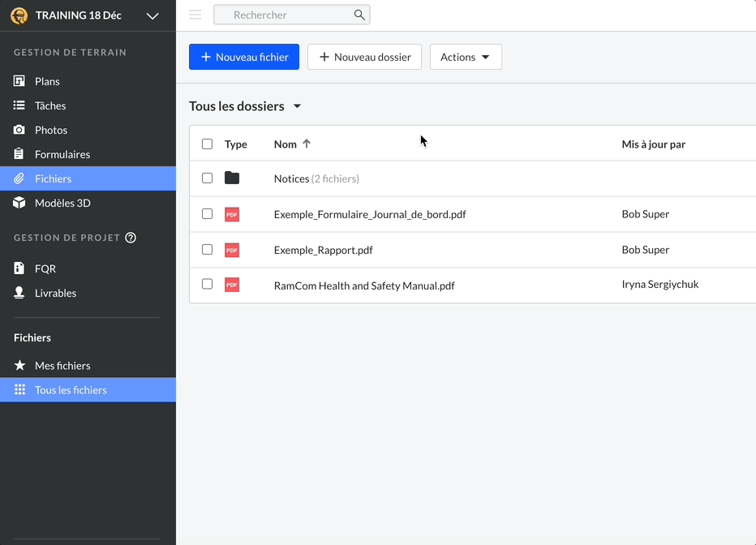This screenshot has height=545, width=756.
Task: Click the Nouveau dossier button
Action: (364, 57)
